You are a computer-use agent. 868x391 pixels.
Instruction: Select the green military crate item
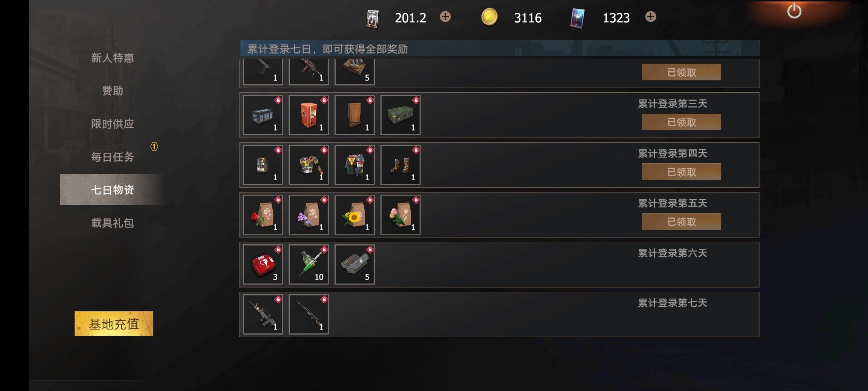[x=400, y=115]
